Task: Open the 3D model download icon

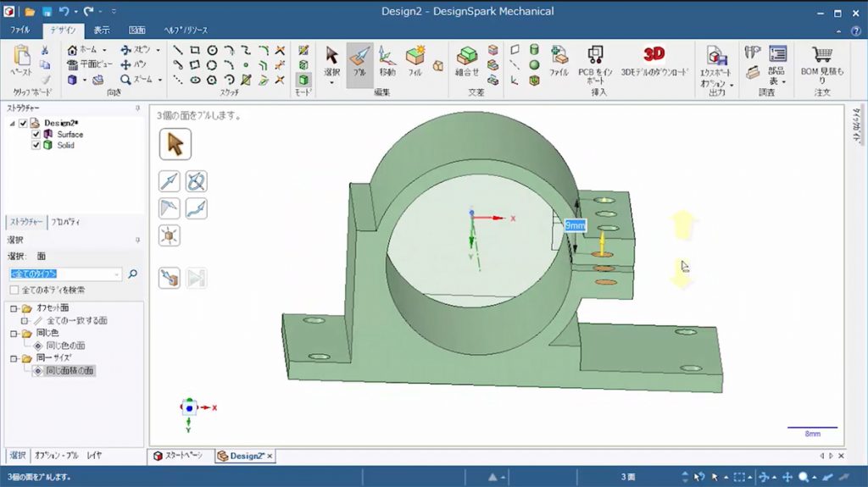Action: tap(654, 55)
